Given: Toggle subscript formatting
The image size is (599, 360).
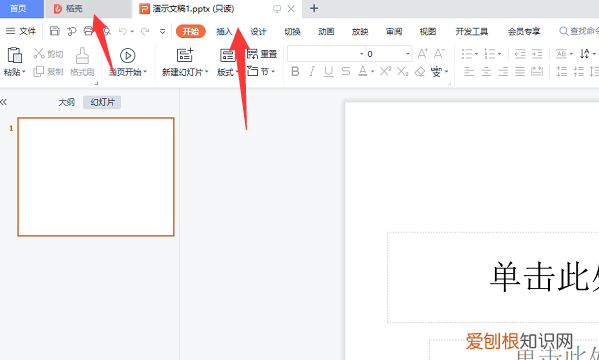Looking at the screenshot, I should point(403,71).
